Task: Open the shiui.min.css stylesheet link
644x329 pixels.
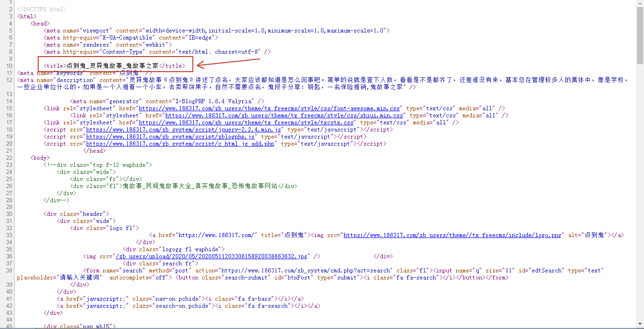Action: 284,115
